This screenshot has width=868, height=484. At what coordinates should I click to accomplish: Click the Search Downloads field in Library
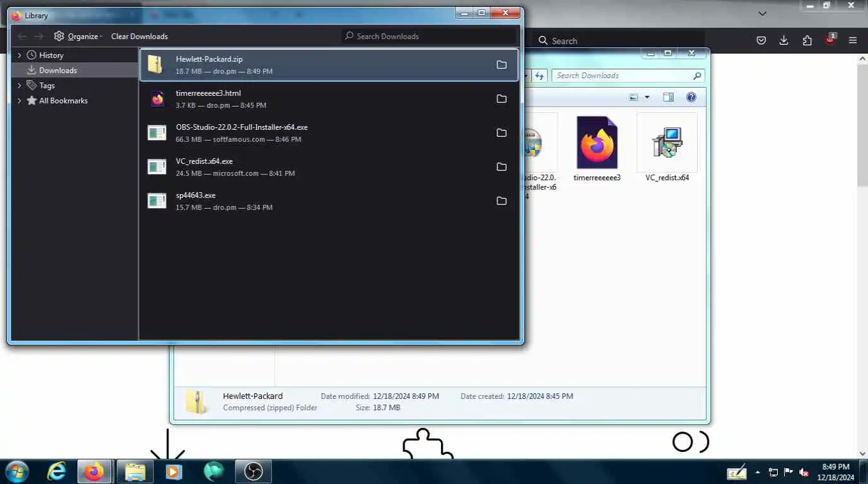click(x=429, y=37)
